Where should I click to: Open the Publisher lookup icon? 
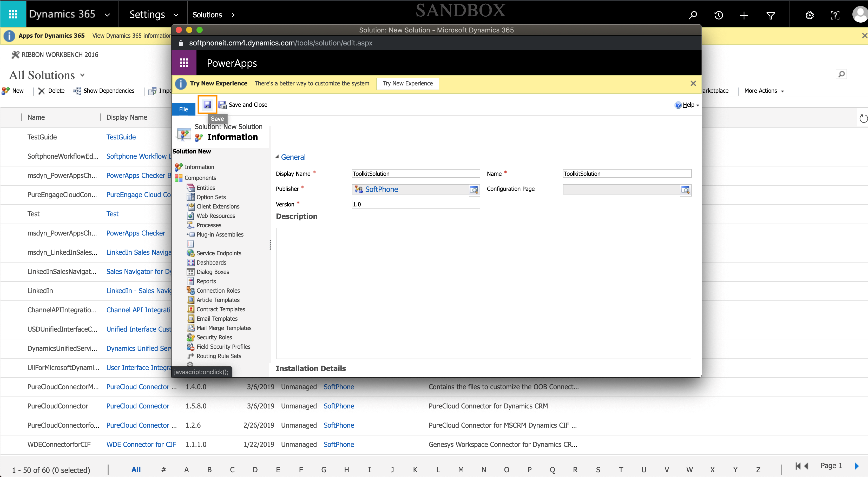coord(474,190)
